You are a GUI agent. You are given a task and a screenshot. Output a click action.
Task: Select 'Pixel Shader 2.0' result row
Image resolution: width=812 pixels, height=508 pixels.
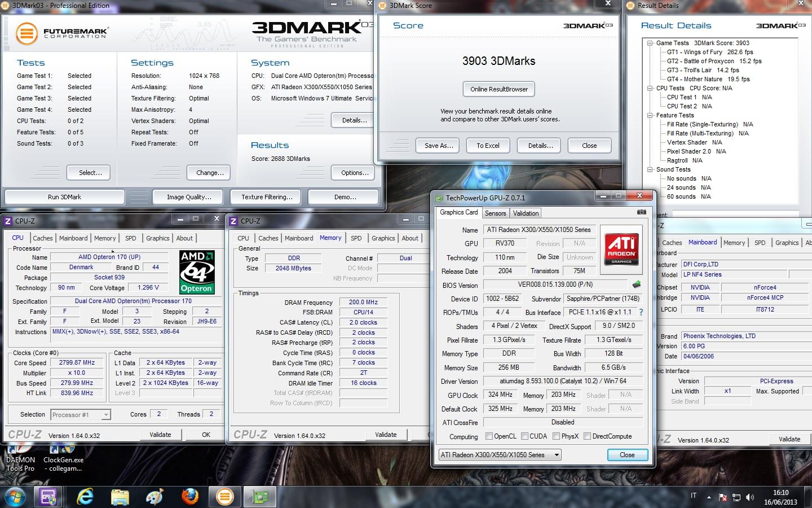[x=696, y=151]
